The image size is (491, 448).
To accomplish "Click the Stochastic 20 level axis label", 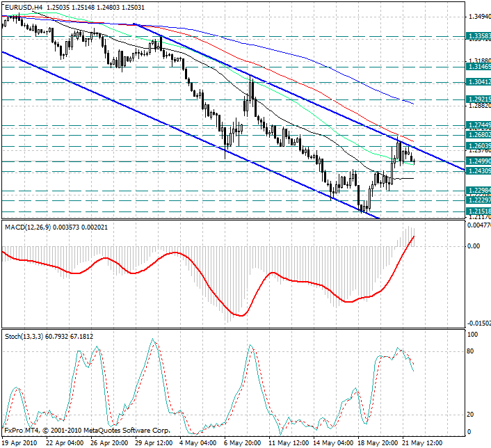I will pyautogui.click(x=470, y=415).
